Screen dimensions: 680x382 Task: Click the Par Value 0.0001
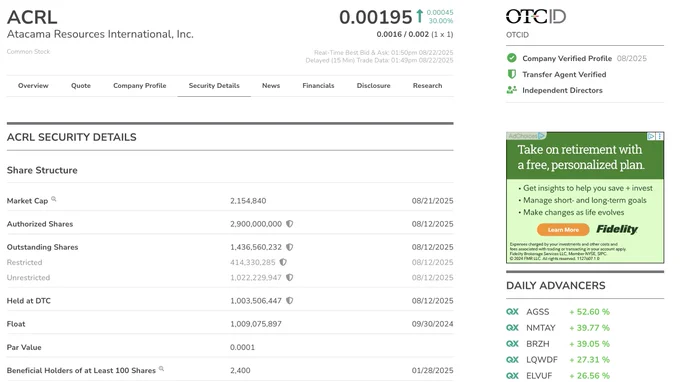pos(242,347)
